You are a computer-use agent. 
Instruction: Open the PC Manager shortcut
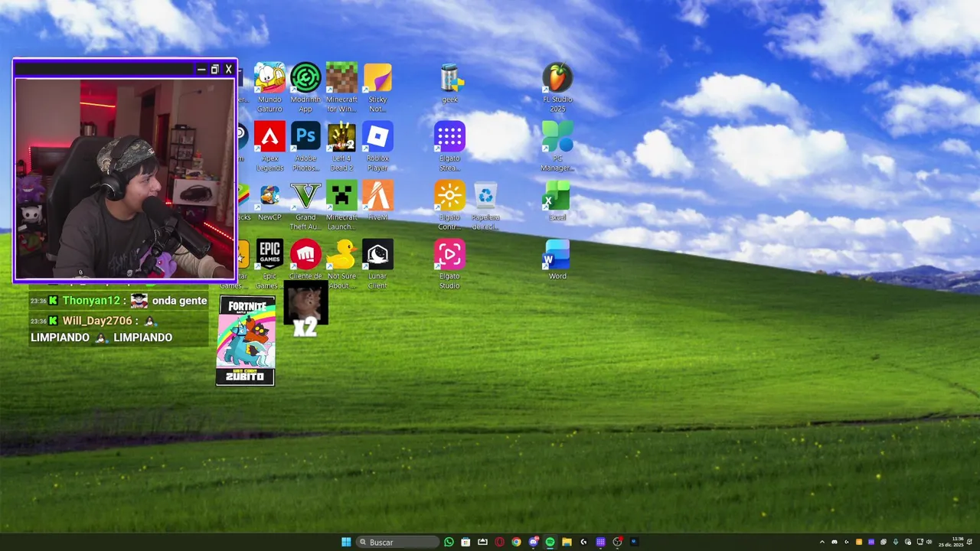click(x=557, y=146)
